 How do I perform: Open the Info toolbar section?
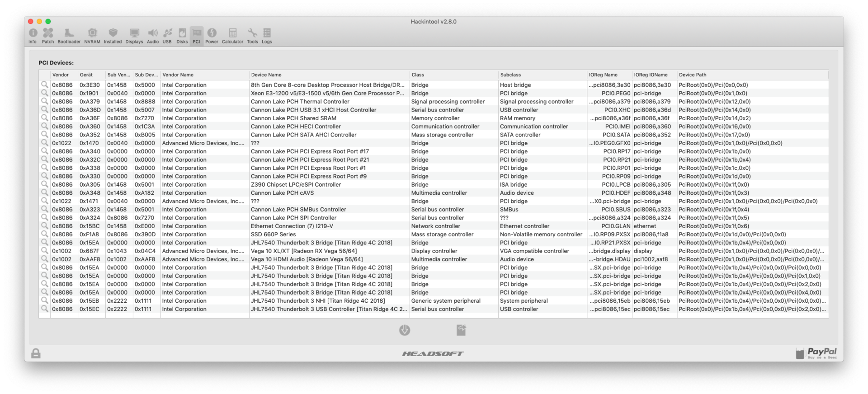[x=33, y=36]
